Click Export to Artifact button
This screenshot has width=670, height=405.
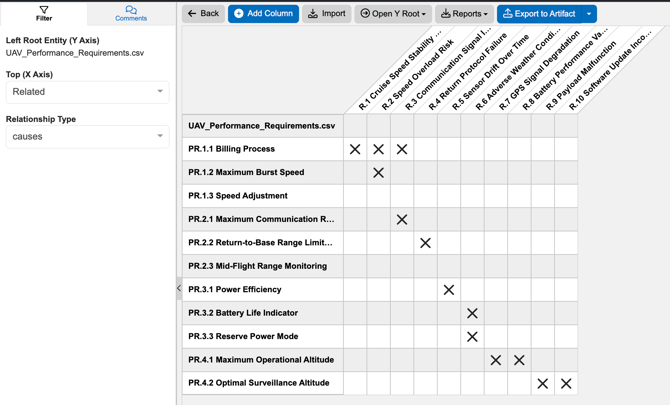pos(539,14)
